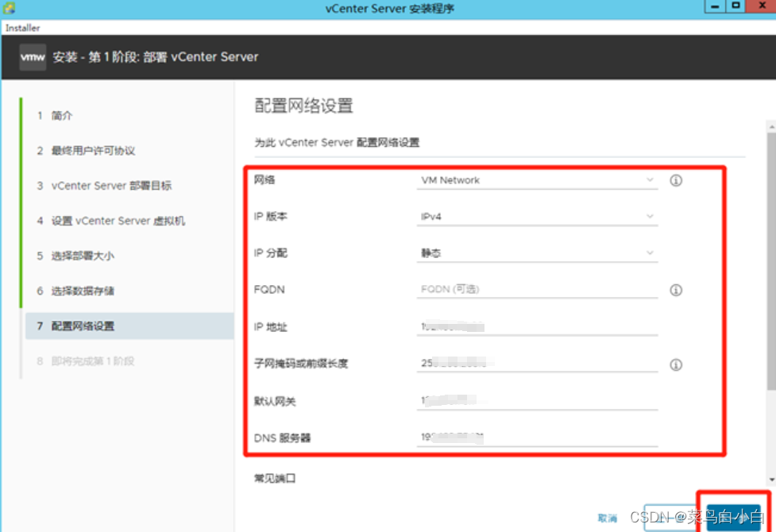Viewport: 776px width, 532px height.
Task: Click the vmw logo in header
Action: click(33, 57)
